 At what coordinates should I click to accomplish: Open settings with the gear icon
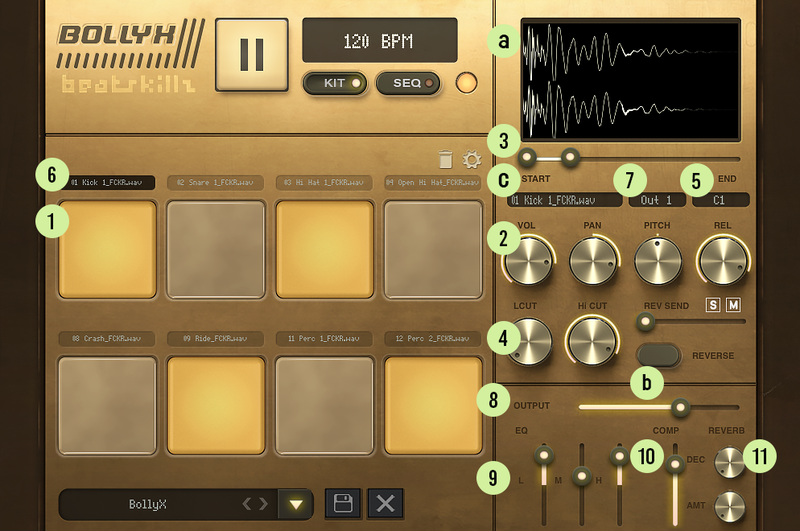point(472,159)
